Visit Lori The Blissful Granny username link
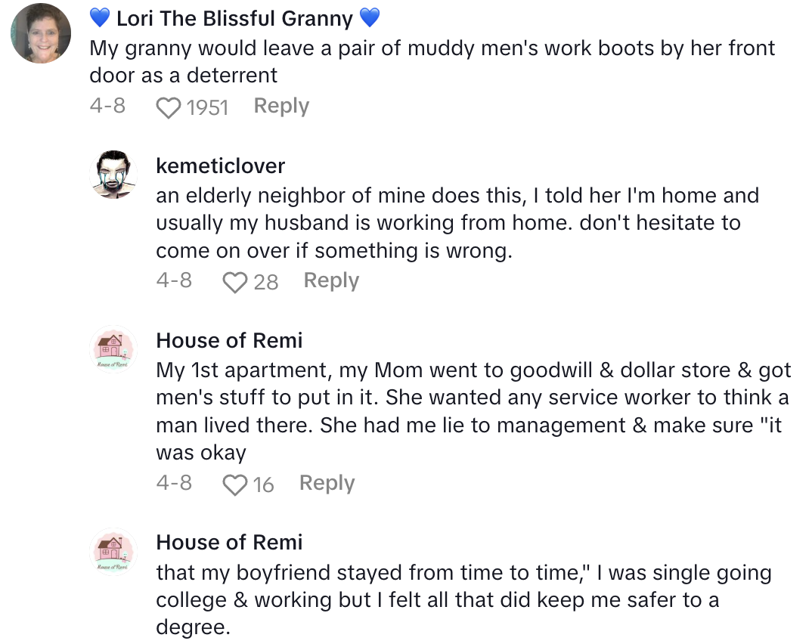The width and height of the screenshot is (812, 644). point(234,18)
